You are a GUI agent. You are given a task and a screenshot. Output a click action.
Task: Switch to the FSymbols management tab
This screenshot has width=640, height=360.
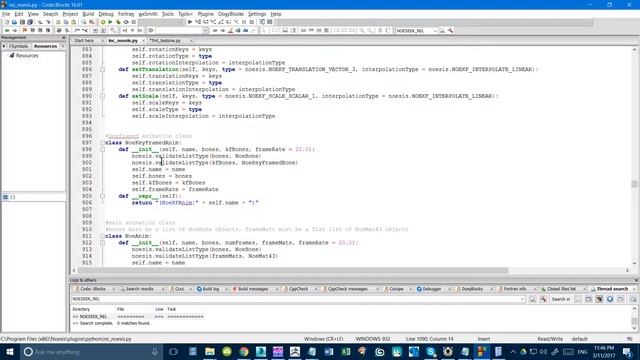(18, 46)
